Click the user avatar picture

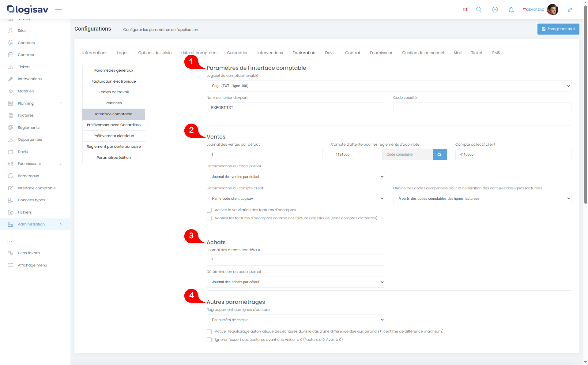tap(552, 10)
